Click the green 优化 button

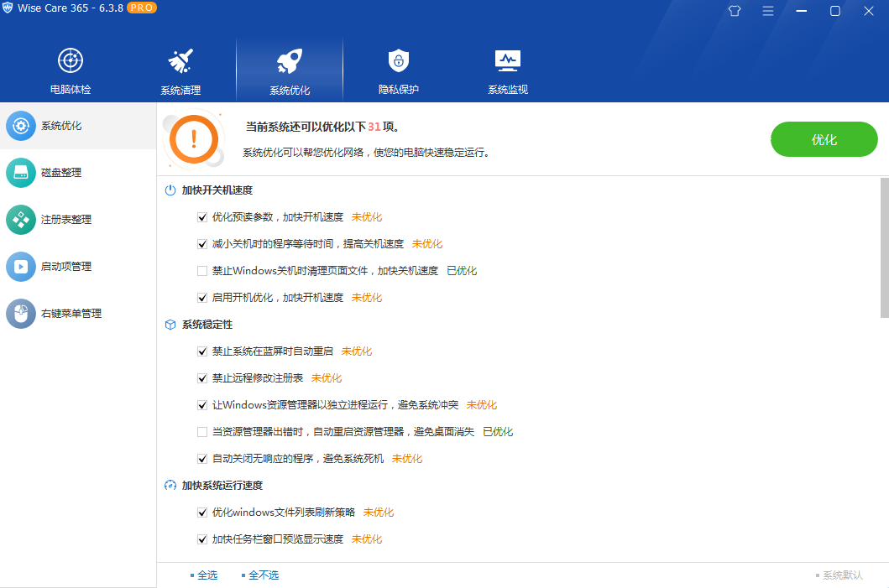pos(824,139)
